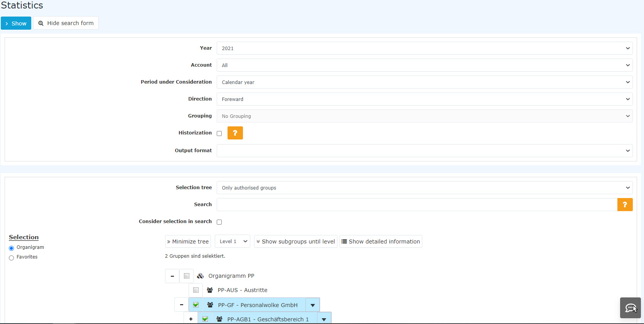Image resolution: width=644 pixels, height=324 pixels.
Task: Open the Selection tree dropdown
Action: pyautogui.click(x=425, y=188)
